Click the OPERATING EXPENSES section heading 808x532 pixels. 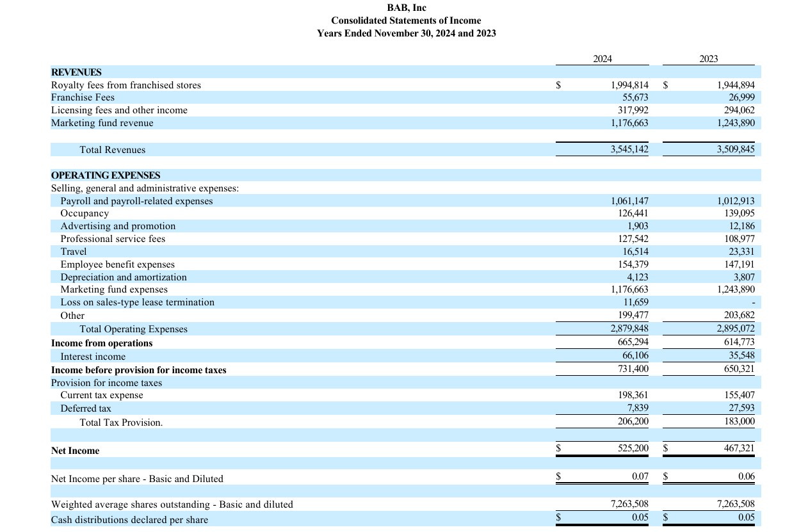106,175
